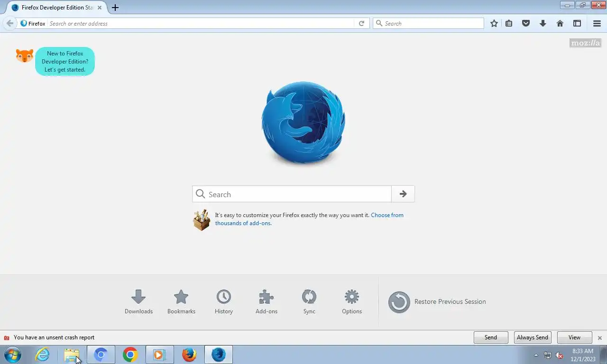
Task: Open the downloads arrow in toolbar
Action: point(543,23)
